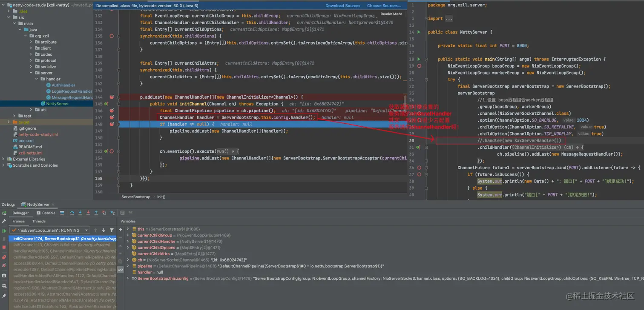Expand the 'pipeline' variable node
This screenshot has width=644, height=310.
[x=128, y=266]
